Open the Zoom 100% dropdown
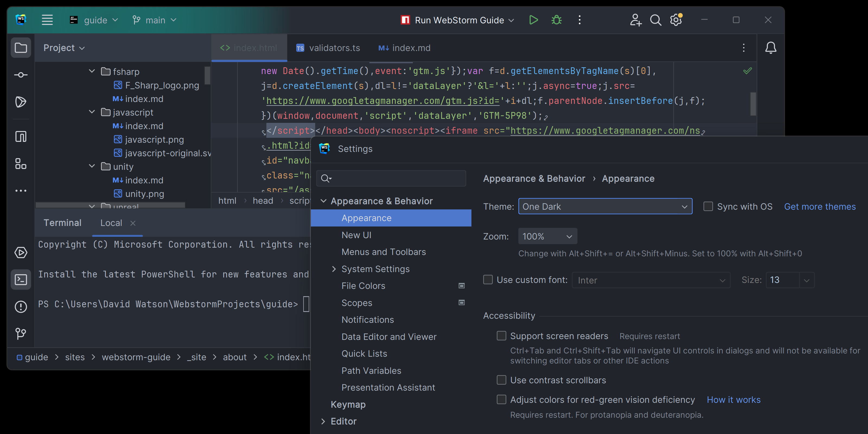Viewport: 868px width, 434px height. (548, 236)
